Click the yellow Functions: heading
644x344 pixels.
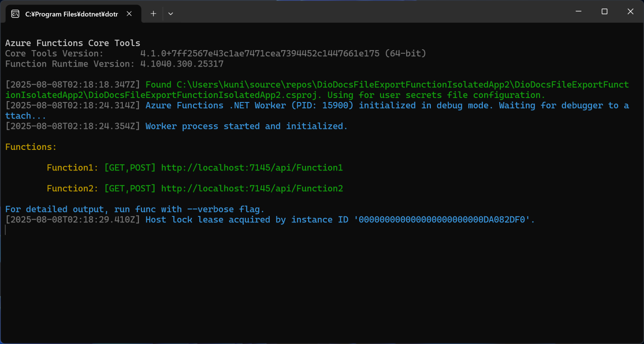pos(31,147)
